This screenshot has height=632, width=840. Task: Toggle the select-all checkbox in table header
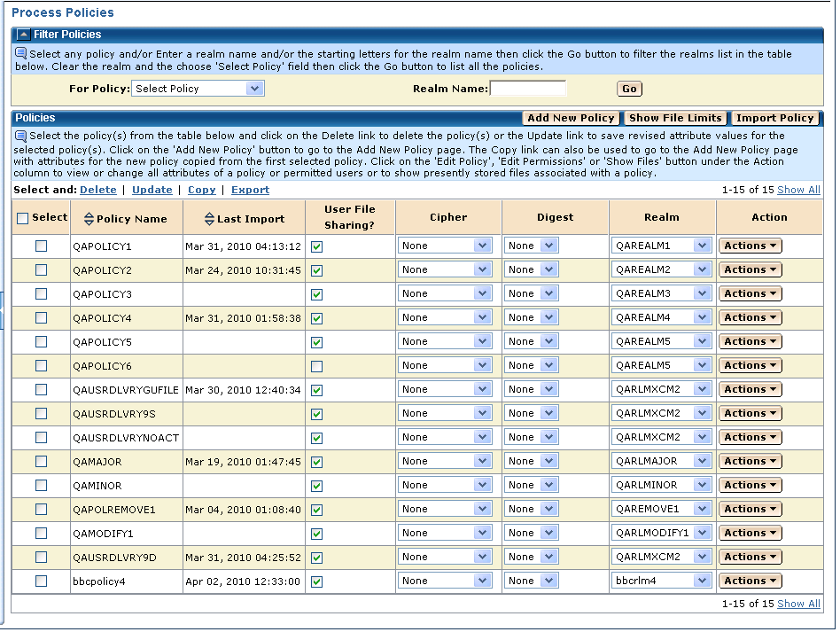tap(22, 219)
